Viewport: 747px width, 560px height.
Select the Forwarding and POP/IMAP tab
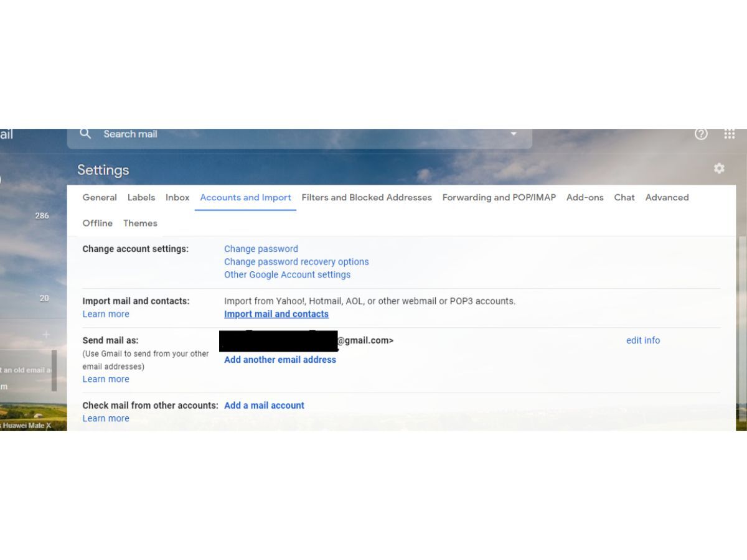tap(499, 197)
